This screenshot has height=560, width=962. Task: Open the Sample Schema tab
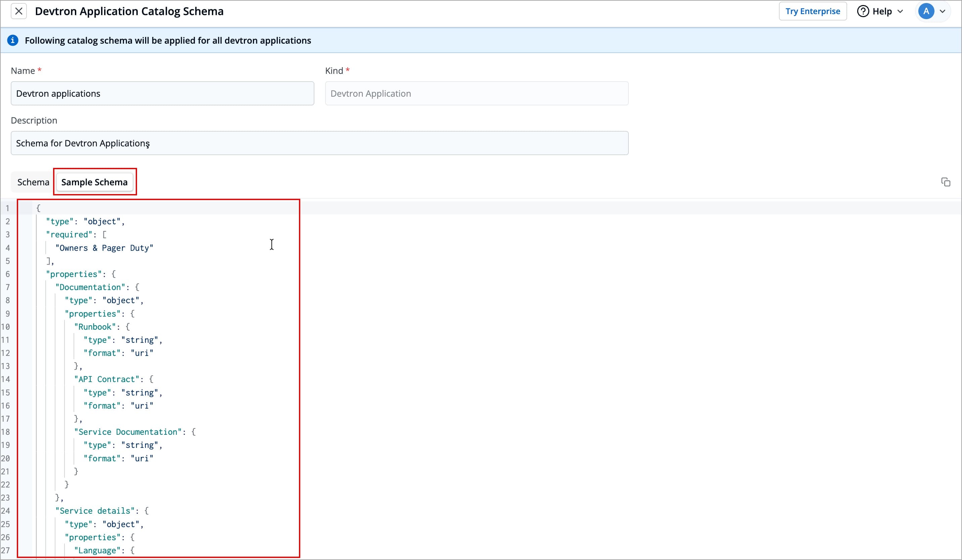coord(94,182)
